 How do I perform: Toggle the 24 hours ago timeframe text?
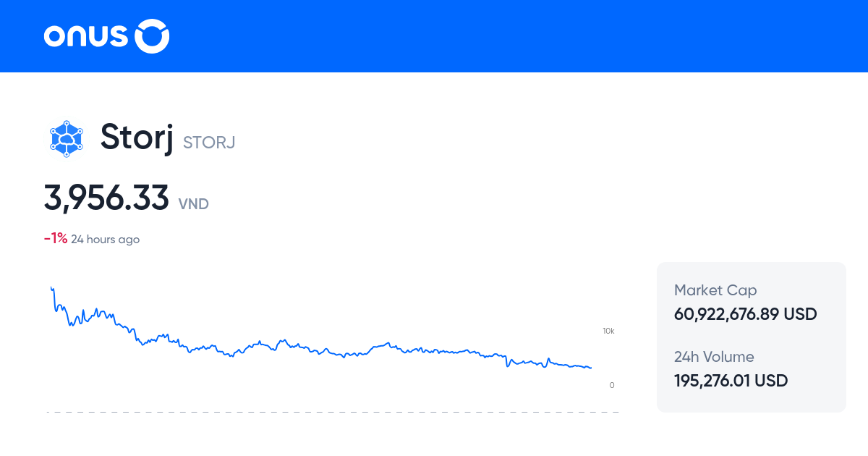(105, 239)
